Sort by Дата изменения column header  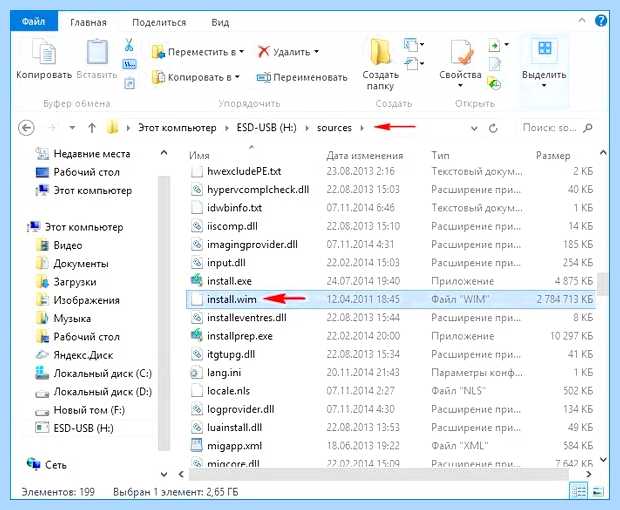(365, 155)
